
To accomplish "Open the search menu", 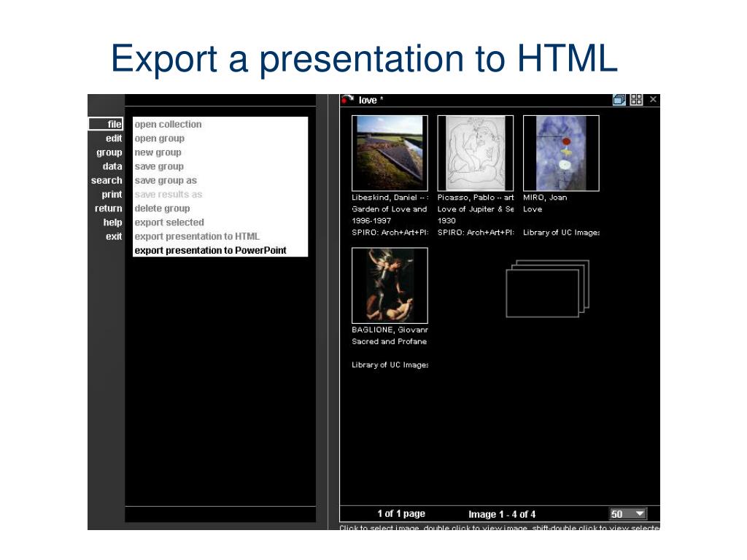I will (107, 181).
